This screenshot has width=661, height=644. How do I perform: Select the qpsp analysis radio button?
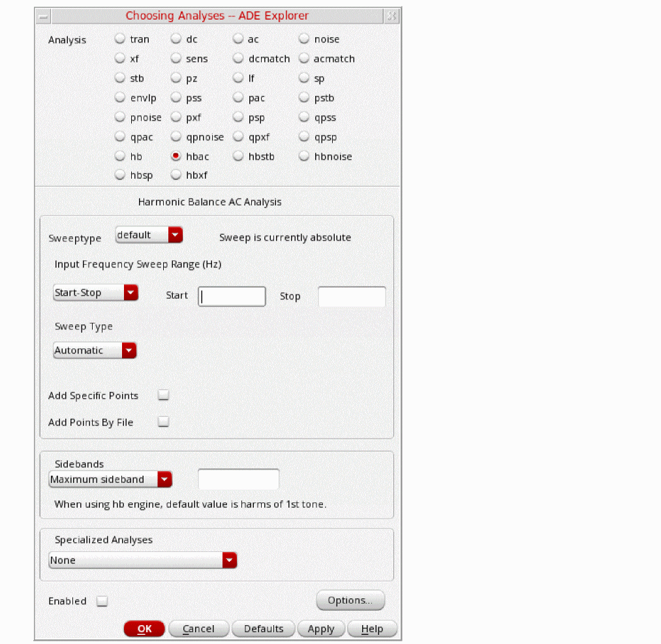click(304, 136)
